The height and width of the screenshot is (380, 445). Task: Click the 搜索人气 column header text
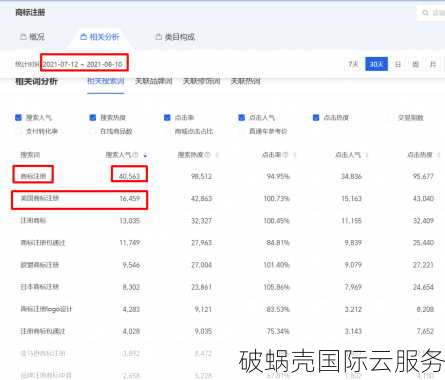[x=119, y=155]
